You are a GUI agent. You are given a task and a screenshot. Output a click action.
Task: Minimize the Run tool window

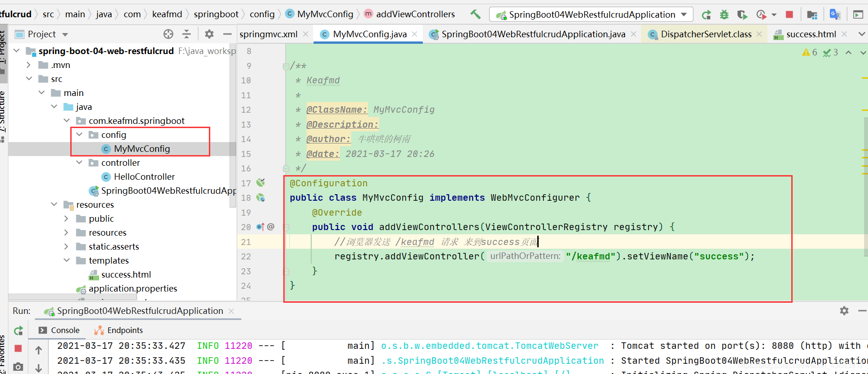pos(862,310)
